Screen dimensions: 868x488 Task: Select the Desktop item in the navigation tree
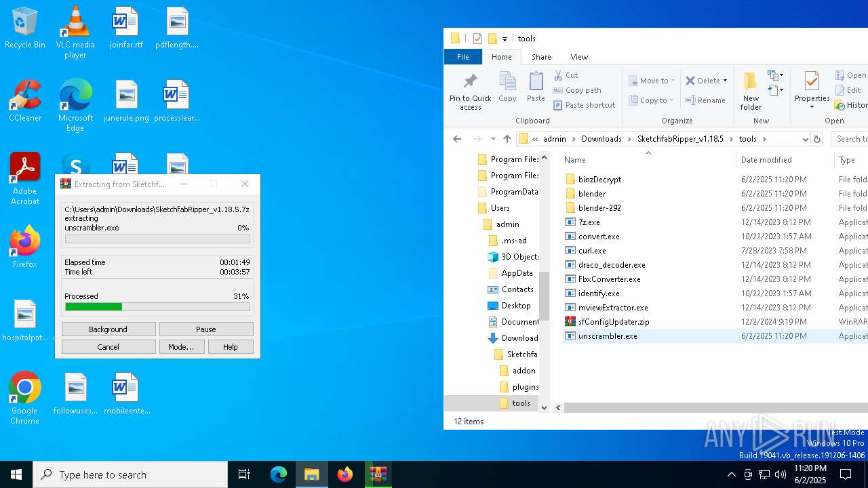tap(516, 306)
